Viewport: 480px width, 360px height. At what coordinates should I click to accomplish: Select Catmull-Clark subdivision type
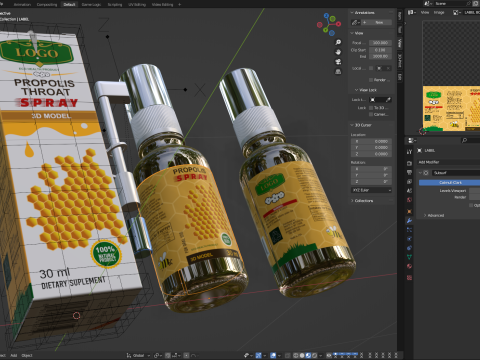tap(449, 182)
